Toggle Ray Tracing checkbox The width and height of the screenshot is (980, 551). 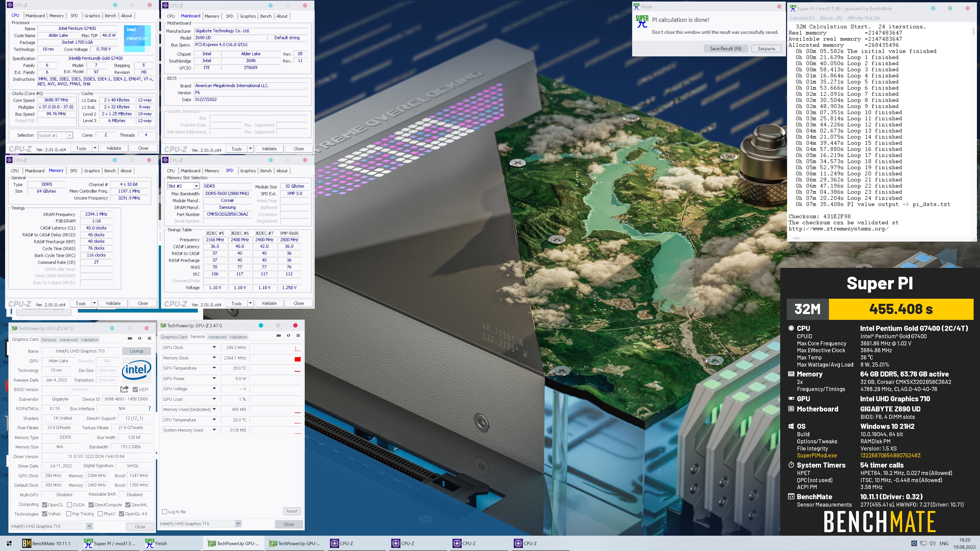(68, 514)
